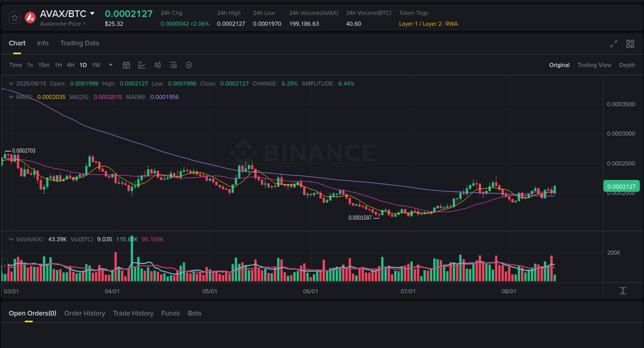Image resolution: width=644 pixels, height=348 pixels.
Task: Click the green current price tag 0.0002127
Action: pyautogui.click(x=622, y=186)
